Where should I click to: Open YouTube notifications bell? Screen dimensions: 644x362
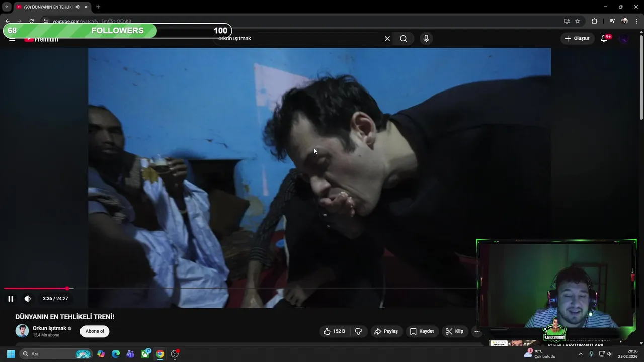point(605,38)
